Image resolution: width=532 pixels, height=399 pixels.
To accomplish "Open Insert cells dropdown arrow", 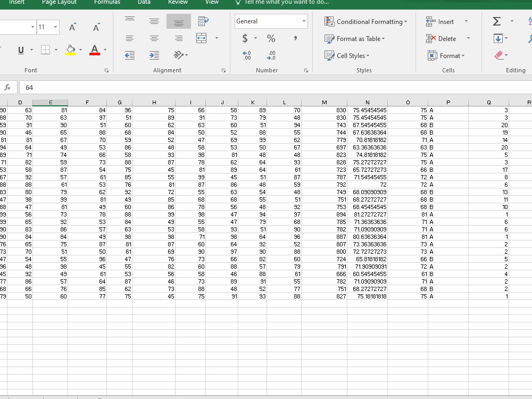I will coord(466,21).
